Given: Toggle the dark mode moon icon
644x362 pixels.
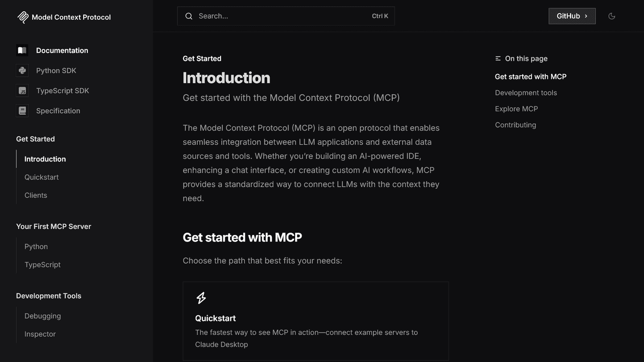Looking at the screenshot, I should click(611, 16).
